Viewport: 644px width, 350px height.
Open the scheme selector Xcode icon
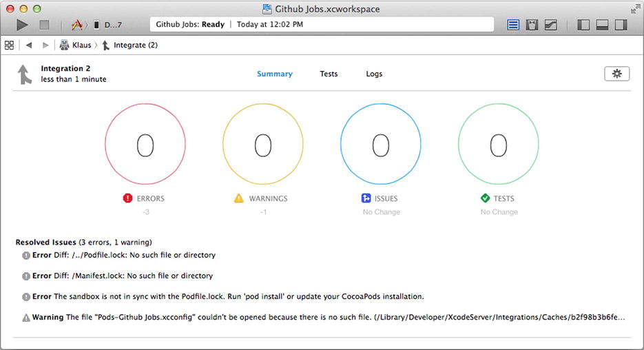point(76,25)
